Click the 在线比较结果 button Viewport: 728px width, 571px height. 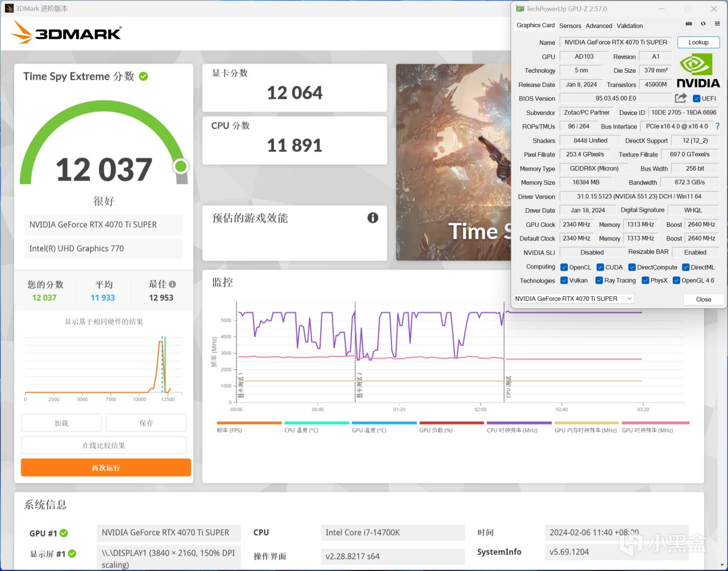pos(104,445)
